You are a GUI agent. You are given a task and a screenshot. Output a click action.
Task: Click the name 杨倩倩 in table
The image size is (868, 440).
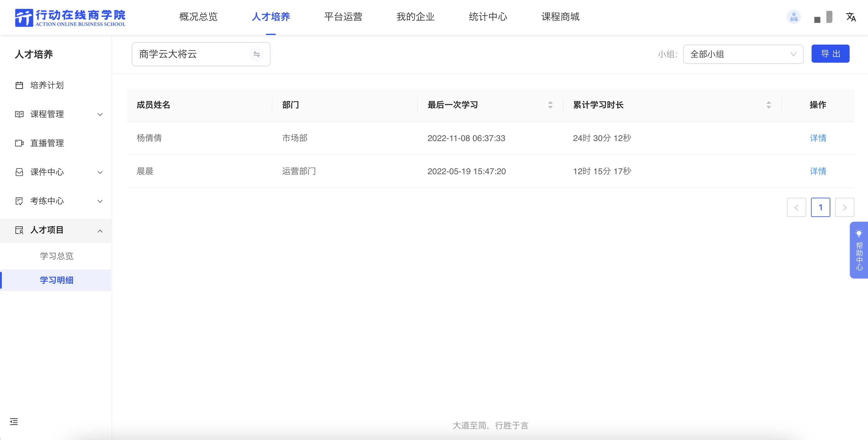149,138
